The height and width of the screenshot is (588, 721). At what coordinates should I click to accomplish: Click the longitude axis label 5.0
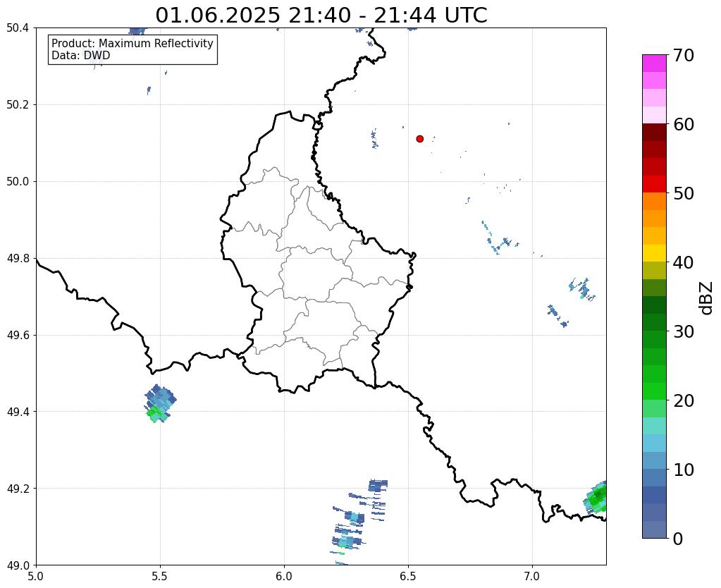click(36, 577)
